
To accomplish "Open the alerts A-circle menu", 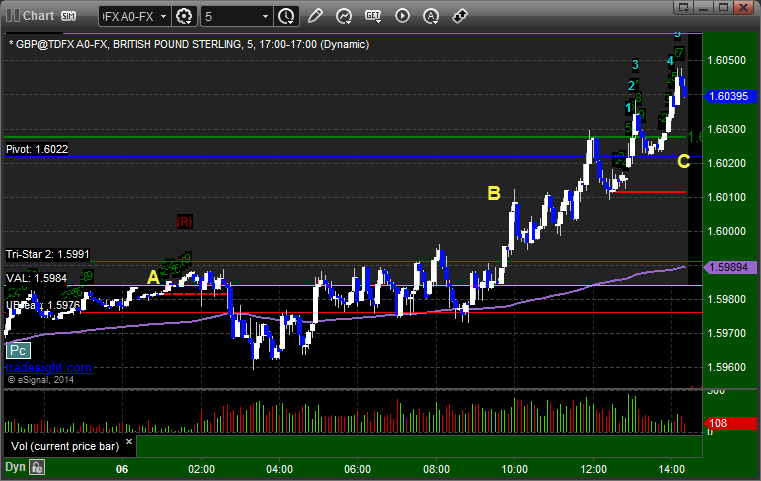I will (x=431, y=16).
